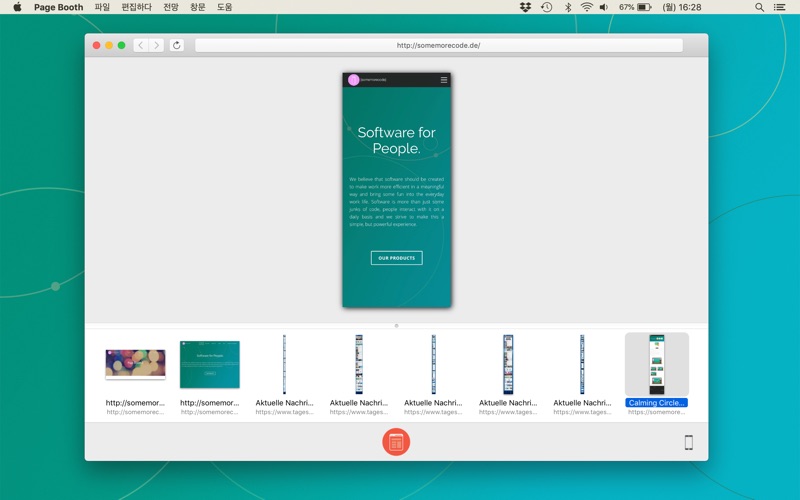Open Time Machine menu bar icon
800x500 pixels.
click(x=546, y=7)
